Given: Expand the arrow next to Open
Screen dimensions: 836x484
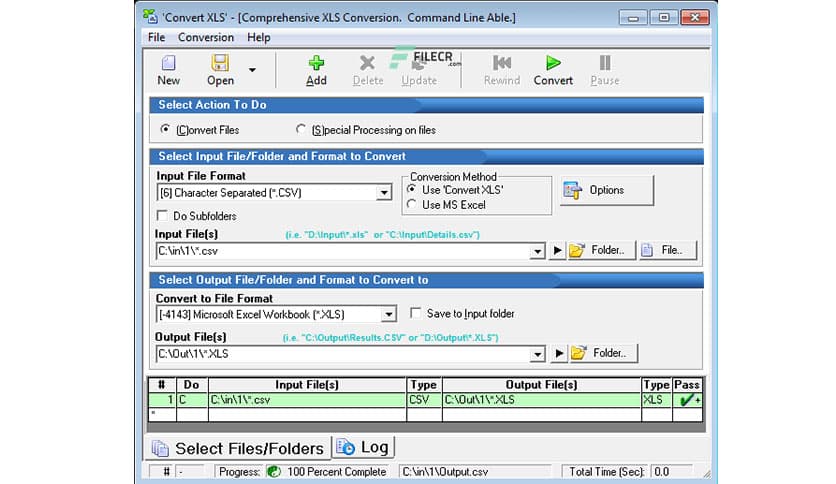Looking at the screenshot, I should click(252, 70).
